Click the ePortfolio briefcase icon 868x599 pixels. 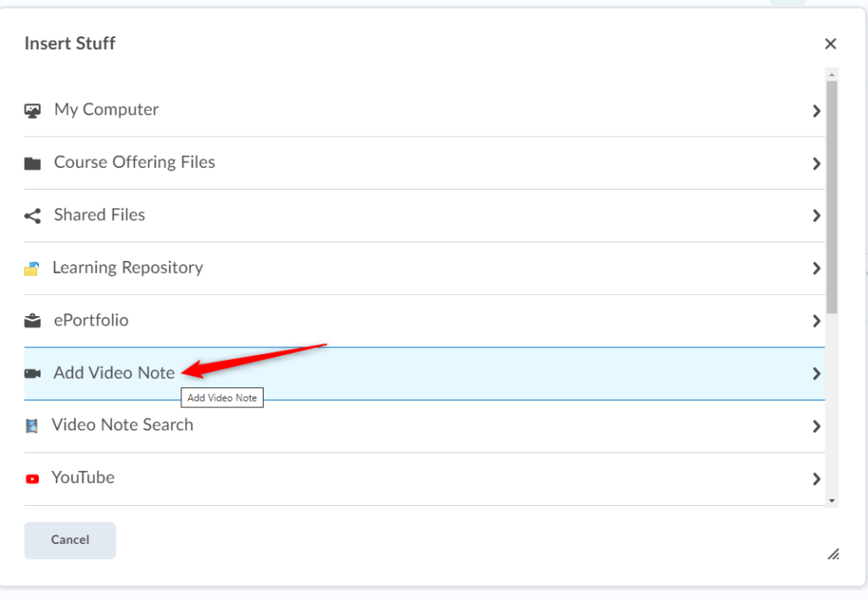point(32,321)
